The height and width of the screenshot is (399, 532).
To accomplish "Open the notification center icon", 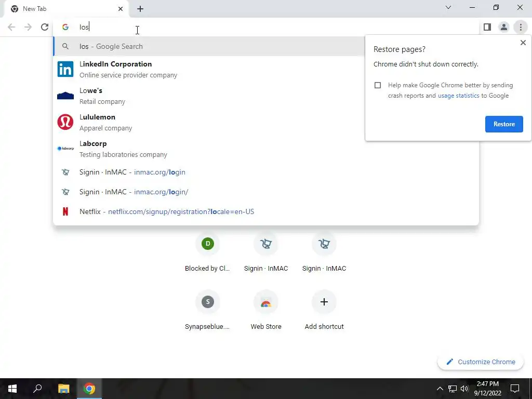I will tap(515, 389).
